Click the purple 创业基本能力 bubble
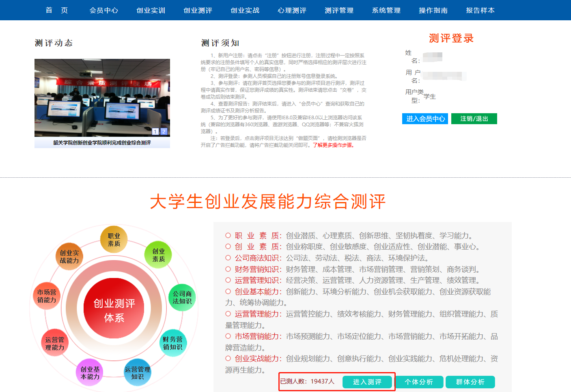This screenshot has width=571, height=392. pyautogui.click(x=90, y=373)
